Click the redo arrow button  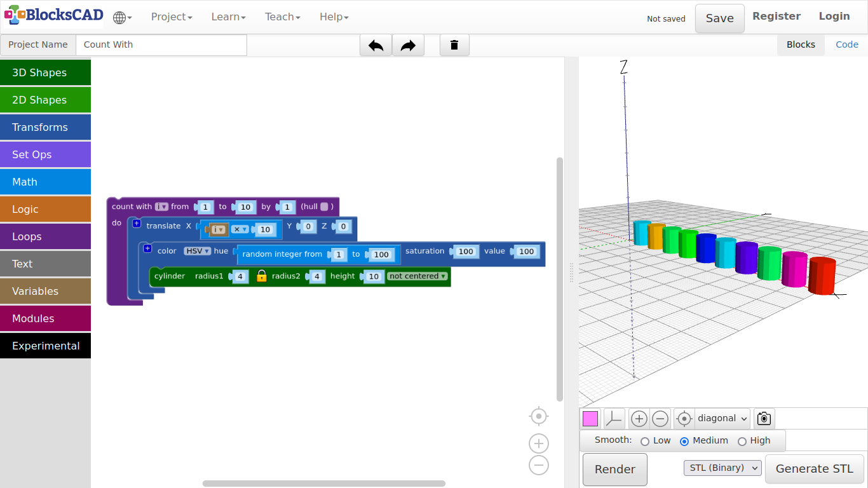click(x=408, y=45)
